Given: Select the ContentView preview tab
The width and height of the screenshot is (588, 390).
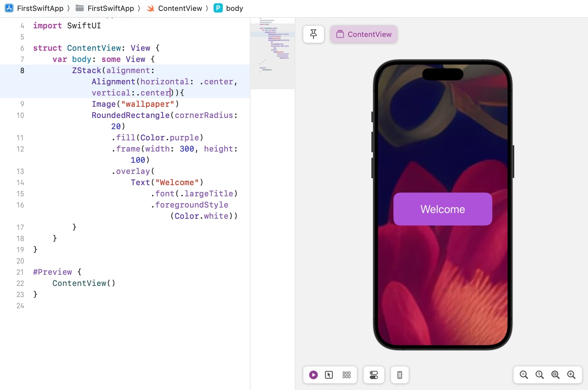Looking at the screenshot, I should click(x=364, y=34).
